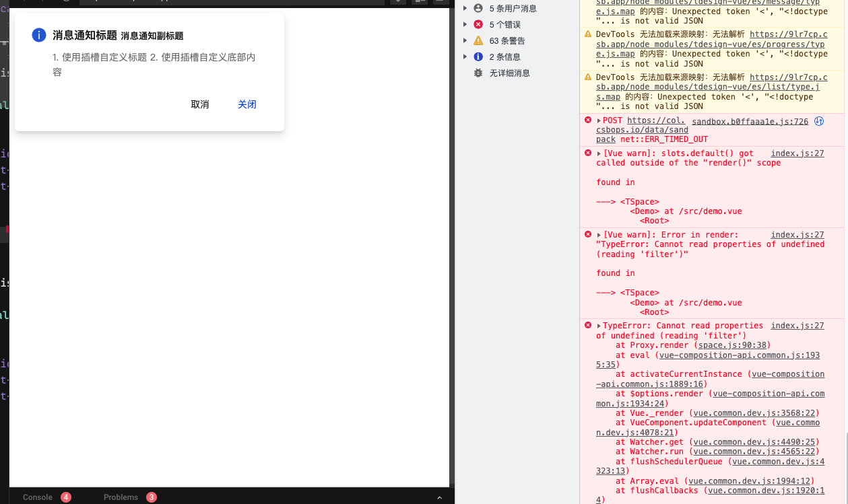
Task: Show only 5 条用户消息 entries
Action: [x=513, y=8]
